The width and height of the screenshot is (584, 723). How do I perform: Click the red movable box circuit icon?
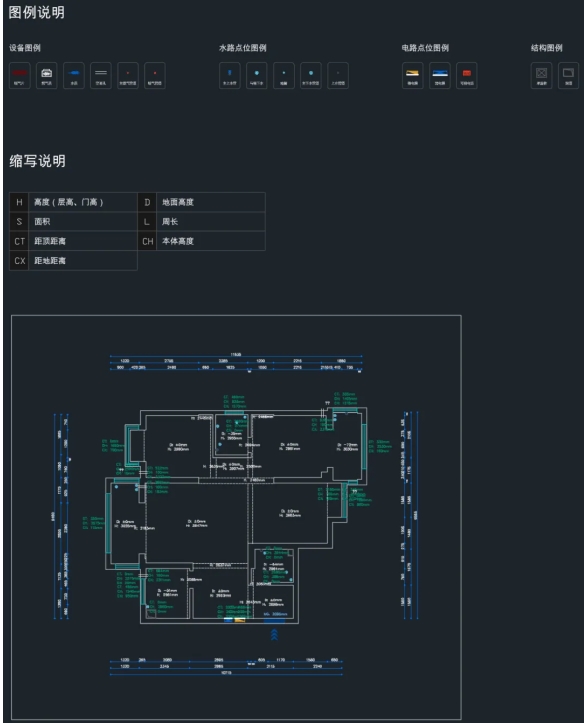[x=466, y=76]
